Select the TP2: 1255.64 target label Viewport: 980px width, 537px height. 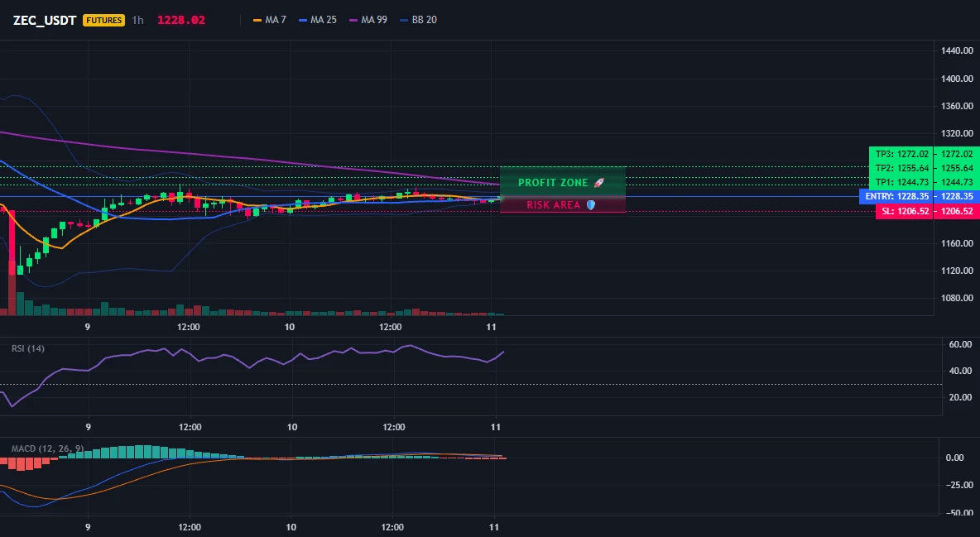[x=901, y=168]
